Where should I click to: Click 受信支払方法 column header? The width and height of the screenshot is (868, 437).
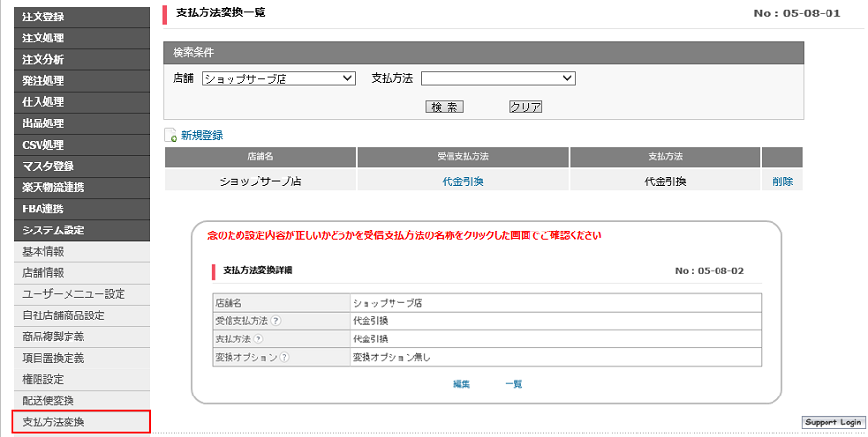pos(463,156)
